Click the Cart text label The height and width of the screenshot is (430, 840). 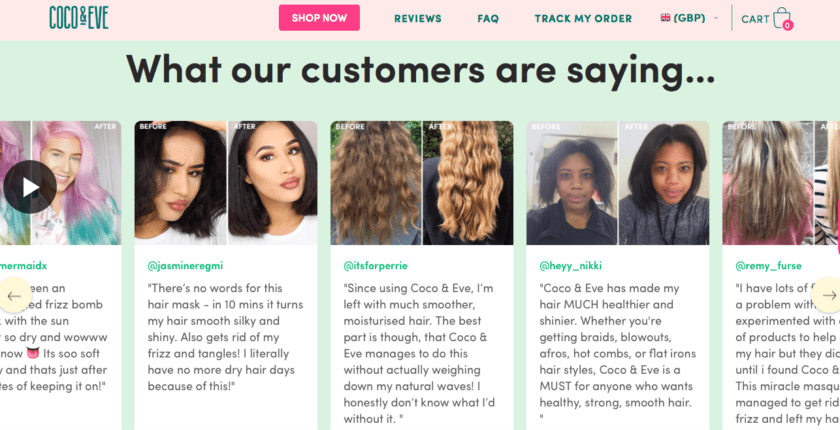pyautogui.click(x=755, y=19)
